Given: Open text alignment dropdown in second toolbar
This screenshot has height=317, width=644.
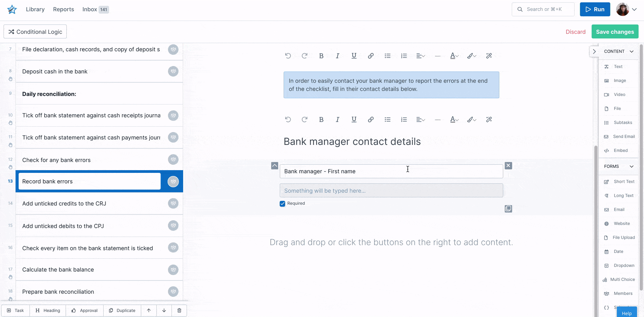Looking at the screenshot, I should click(x=421, y=120).
